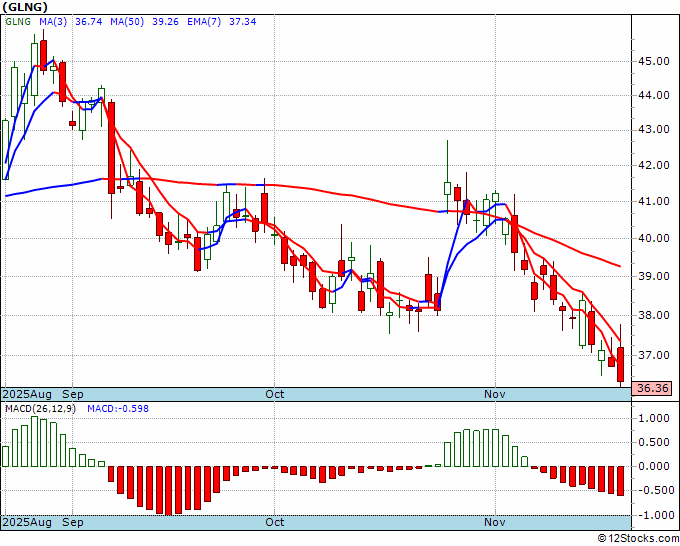The height and width of the screenshot is (546, 680).
Task: Click the 1.000 MACD axis label
Action: point(656,418)
